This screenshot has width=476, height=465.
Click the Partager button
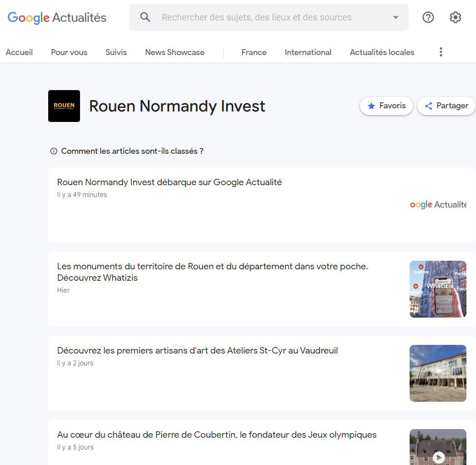click(446, 106)
